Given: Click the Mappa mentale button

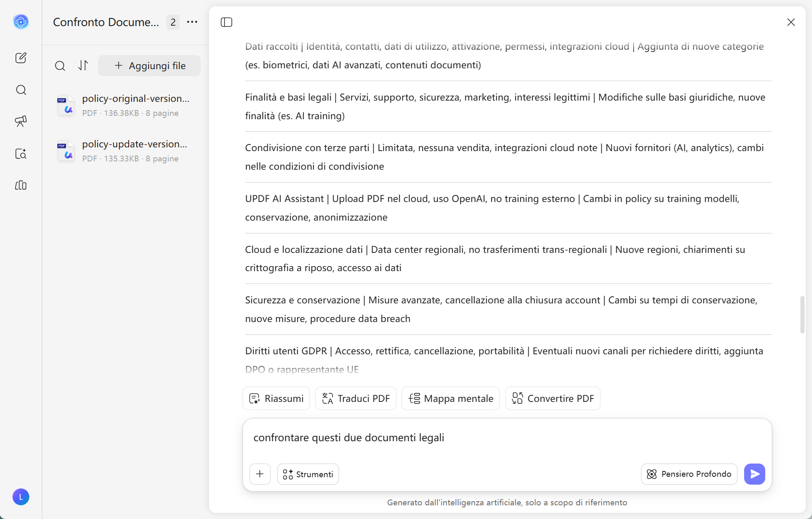Looking at the screenshot, I should [451, 399].
